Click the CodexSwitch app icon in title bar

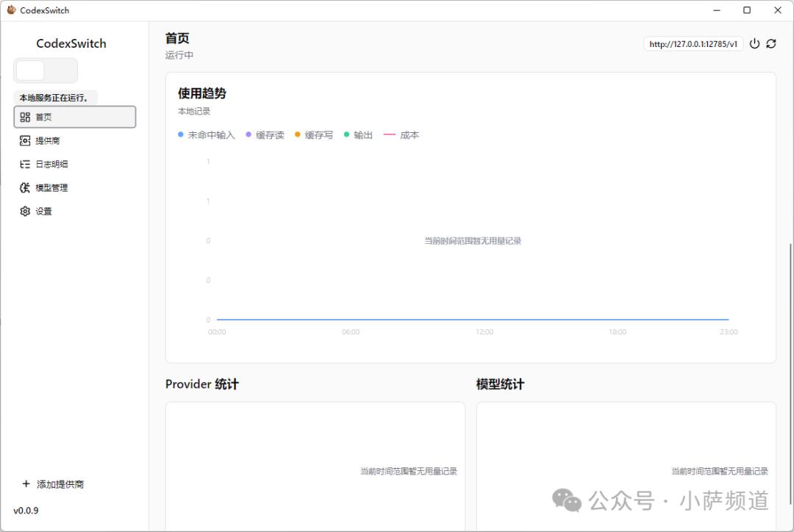[x=11, y=10]
